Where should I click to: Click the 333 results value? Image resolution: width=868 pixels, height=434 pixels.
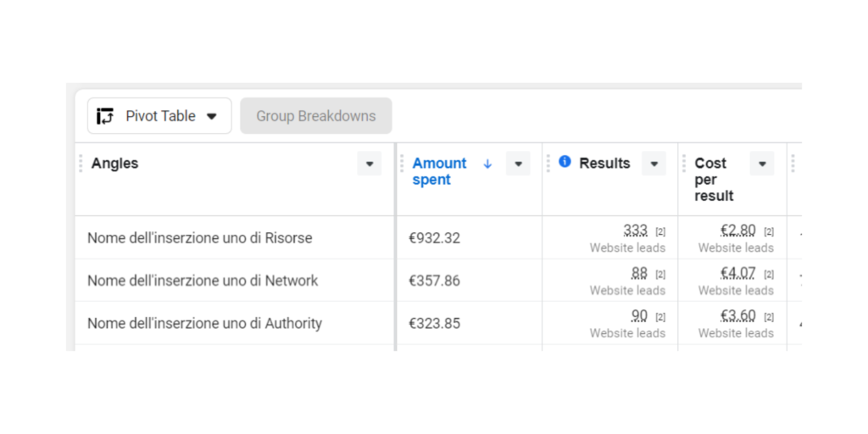pos(635,231)
